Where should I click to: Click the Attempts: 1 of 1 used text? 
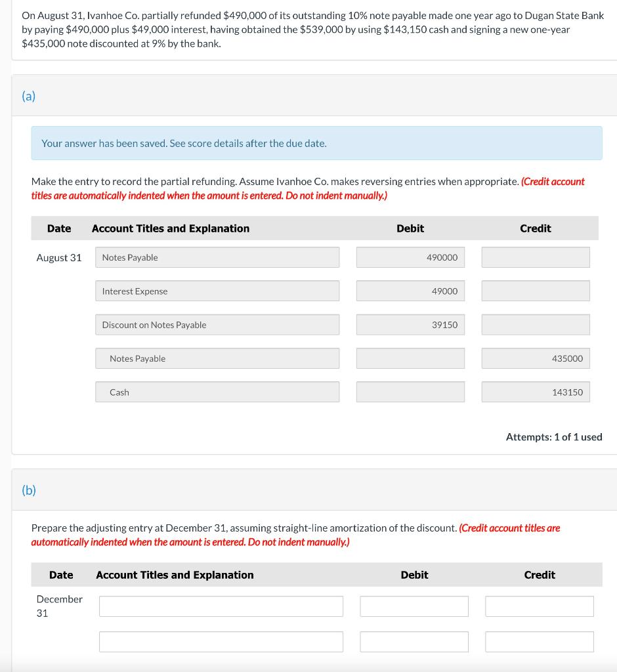[x=553, y=436]
